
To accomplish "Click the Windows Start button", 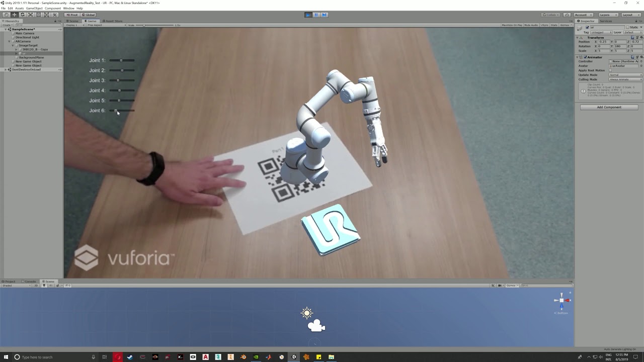I will click(x=6, y=357).
